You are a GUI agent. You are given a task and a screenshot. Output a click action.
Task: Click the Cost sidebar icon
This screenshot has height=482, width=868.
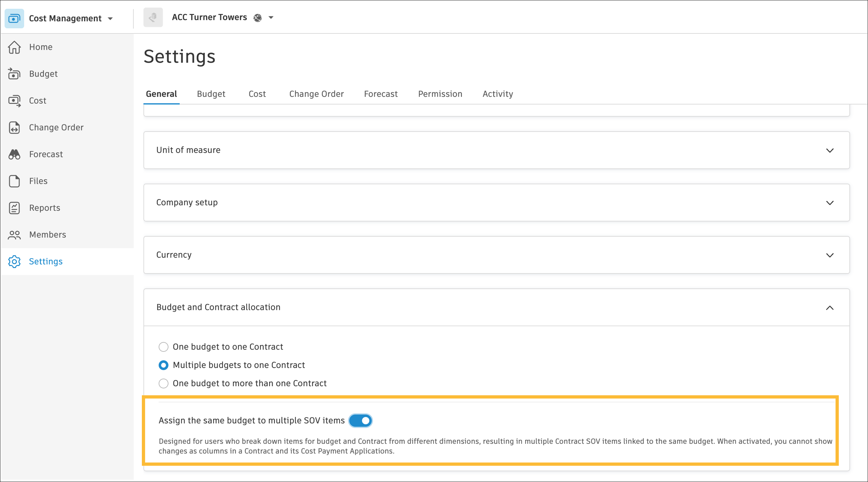coord(14,101)
